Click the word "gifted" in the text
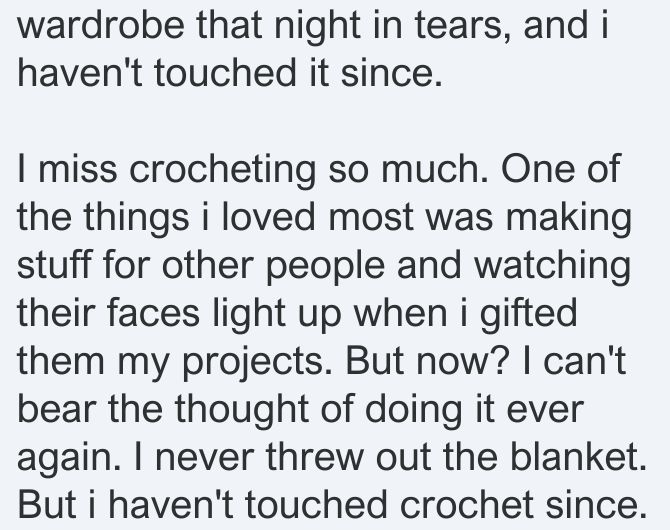 (529, 312)
